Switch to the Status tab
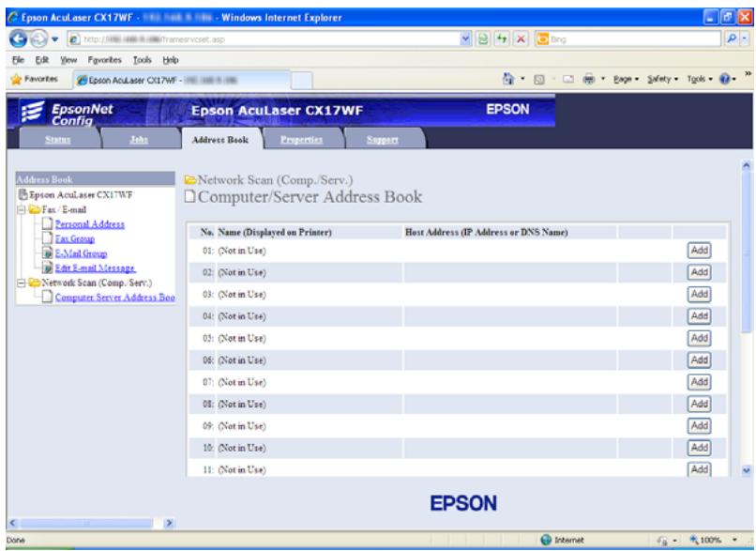 58,140
